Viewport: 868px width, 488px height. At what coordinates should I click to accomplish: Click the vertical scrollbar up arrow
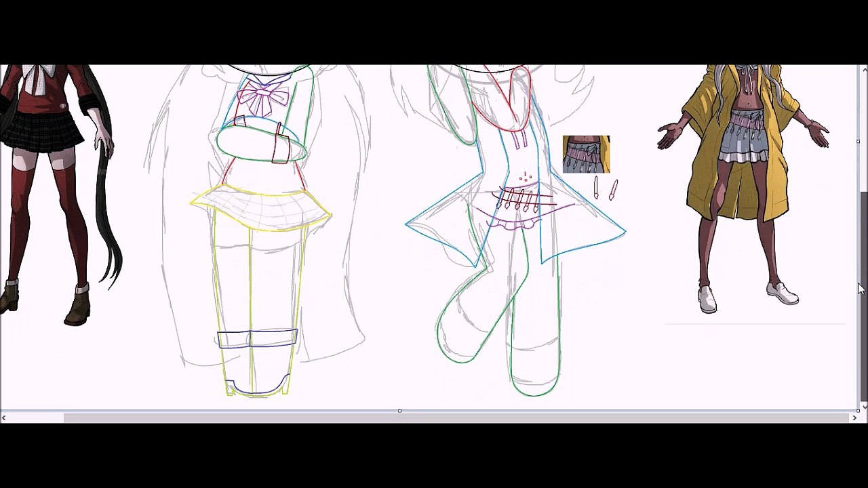[x=864, y=69]
